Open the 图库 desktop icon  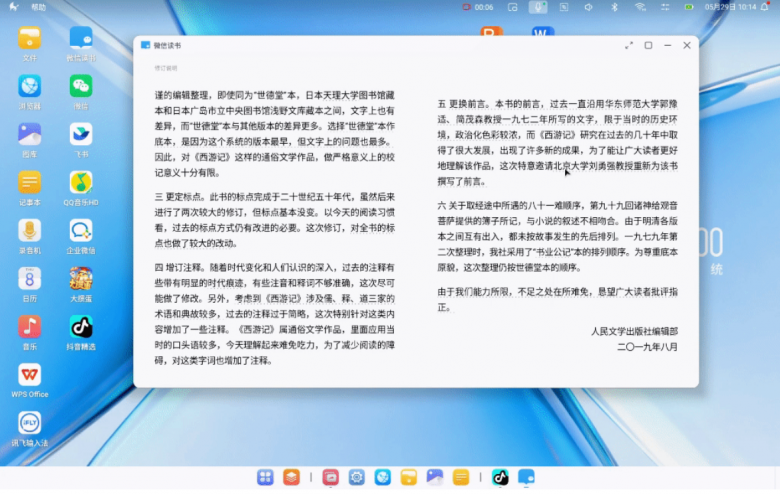[29, 134]
